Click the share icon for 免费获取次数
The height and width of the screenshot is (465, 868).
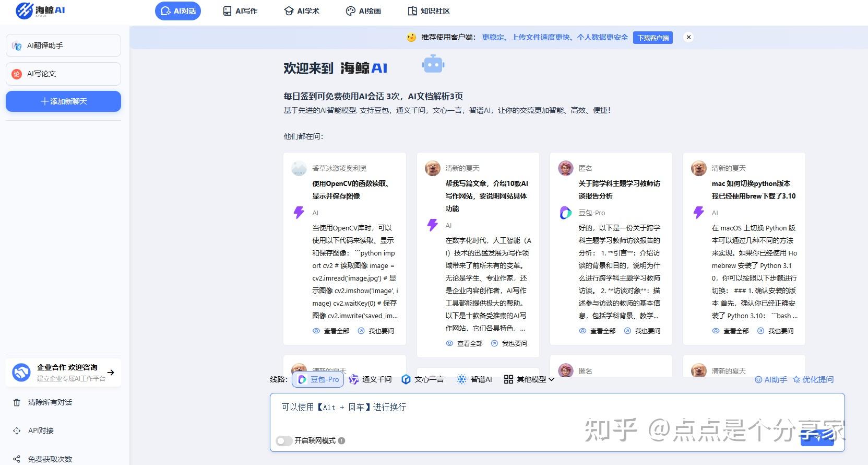[17, 459]
